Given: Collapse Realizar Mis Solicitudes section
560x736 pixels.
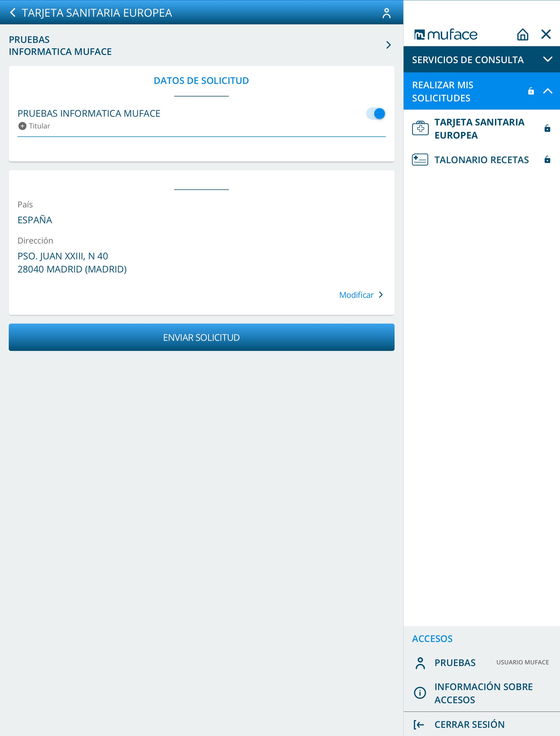Looking at the screenshot, I should click(547, 91).
